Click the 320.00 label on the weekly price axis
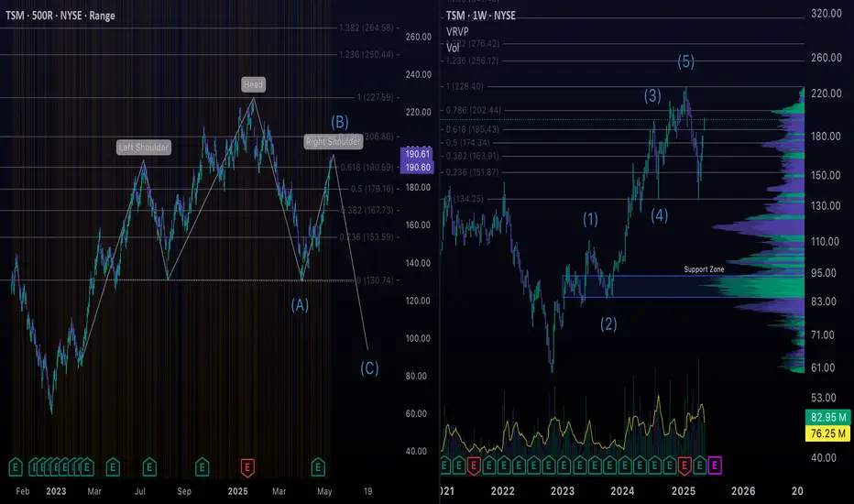 coord(827,14)
